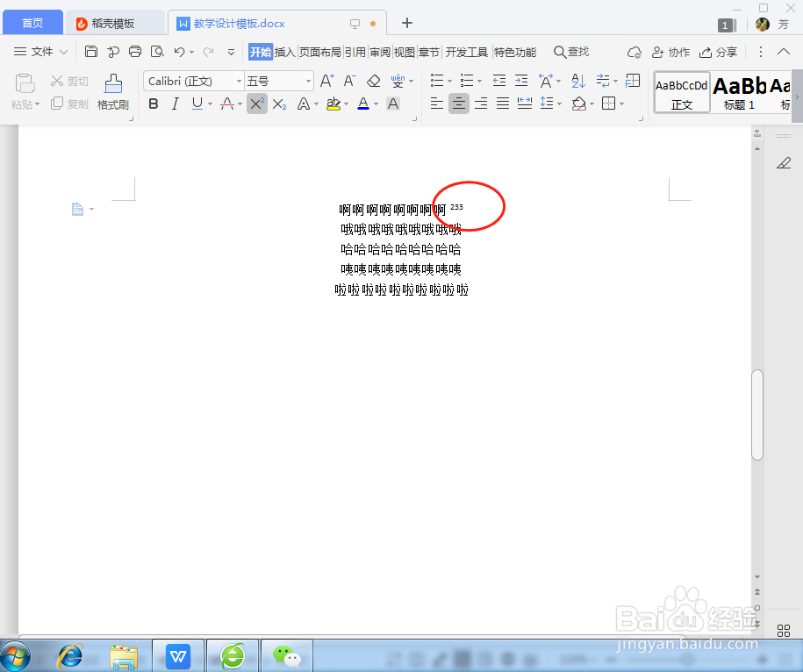The width and height of the screenshot is (803, 672).
Task: Switch to the 插入 ribbon tab
Action: coord(284,52)
